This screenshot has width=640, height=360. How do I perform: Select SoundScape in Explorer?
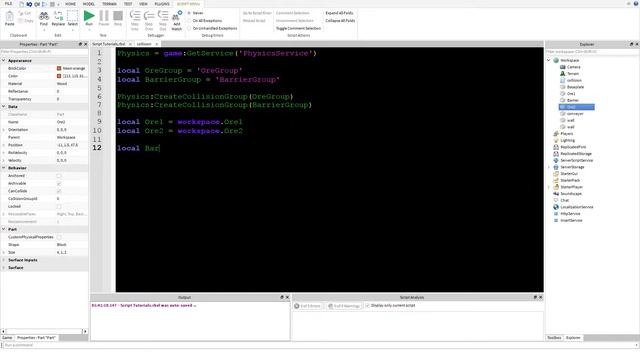click(571, 194)
